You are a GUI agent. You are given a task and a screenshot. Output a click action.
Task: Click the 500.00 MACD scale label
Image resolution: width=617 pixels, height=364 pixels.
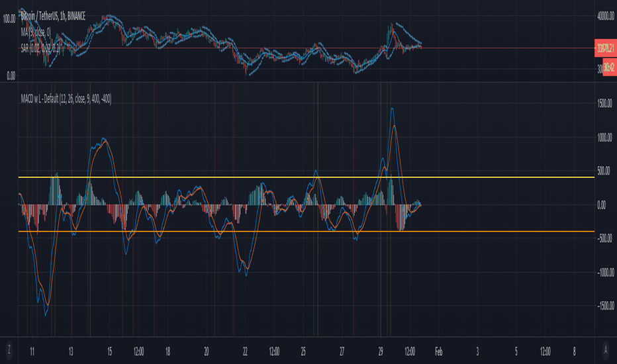click(604, 171)
